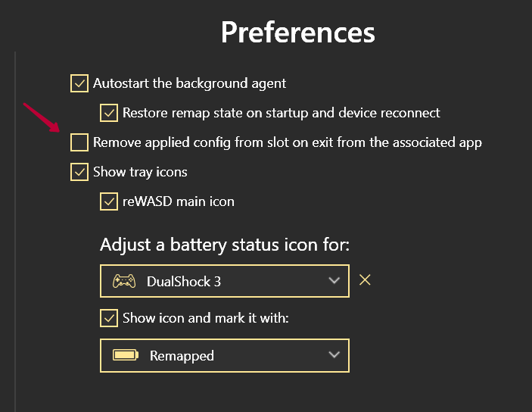Enable Remove applied config from slot checkbox
The width and height of the screenshot is (532, 412).
(x=79, y=142)
